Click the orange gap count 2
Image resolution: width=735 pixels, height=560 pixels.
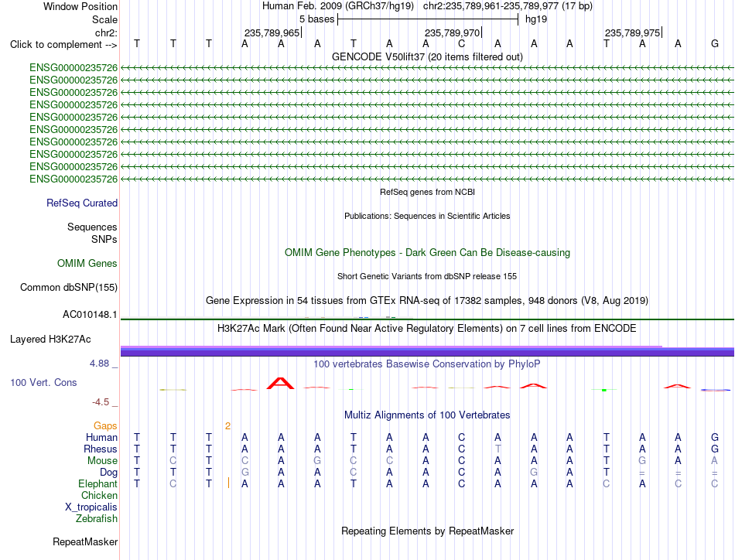point(227,426)
